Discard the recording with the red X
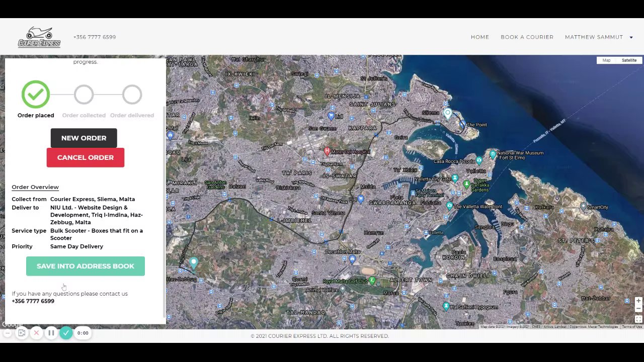 point(36,333)
